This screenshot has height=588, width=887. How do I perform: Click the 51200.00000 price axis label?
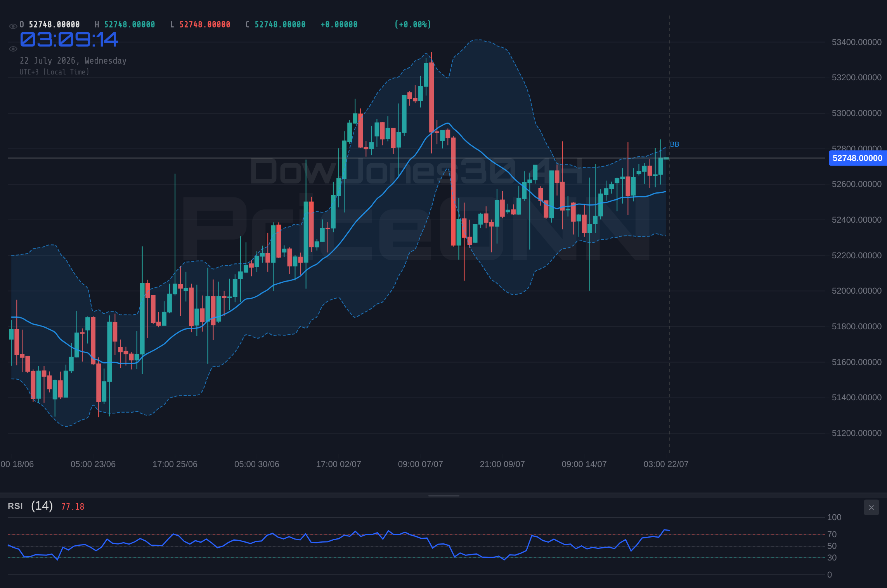(857, 433)
